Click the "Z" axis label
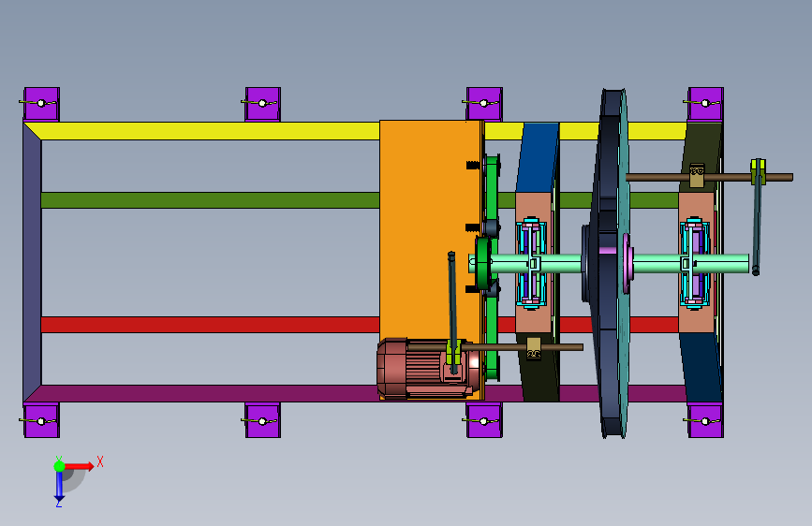Screen dimensions: 812x526 point(58,503)
